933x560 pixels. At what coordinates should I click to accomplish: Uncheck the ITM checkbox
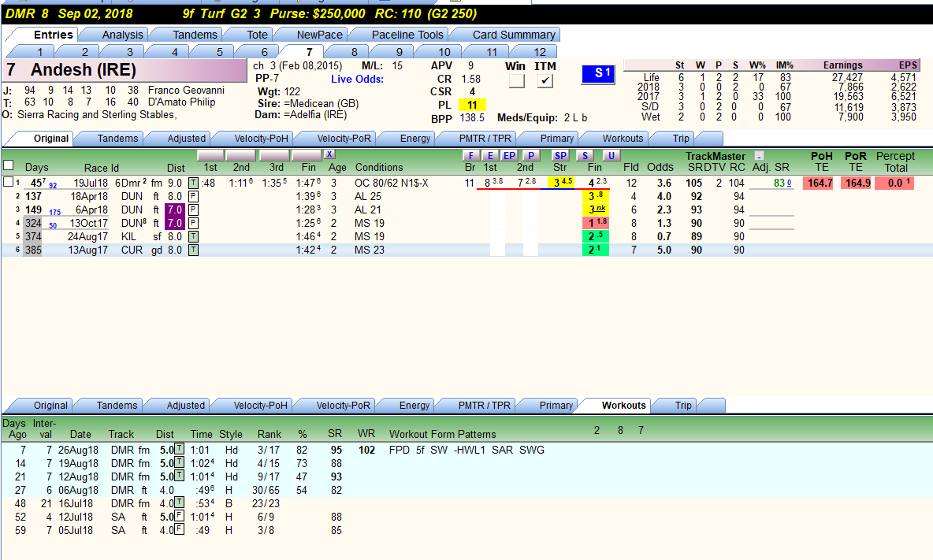pos(545,81)
